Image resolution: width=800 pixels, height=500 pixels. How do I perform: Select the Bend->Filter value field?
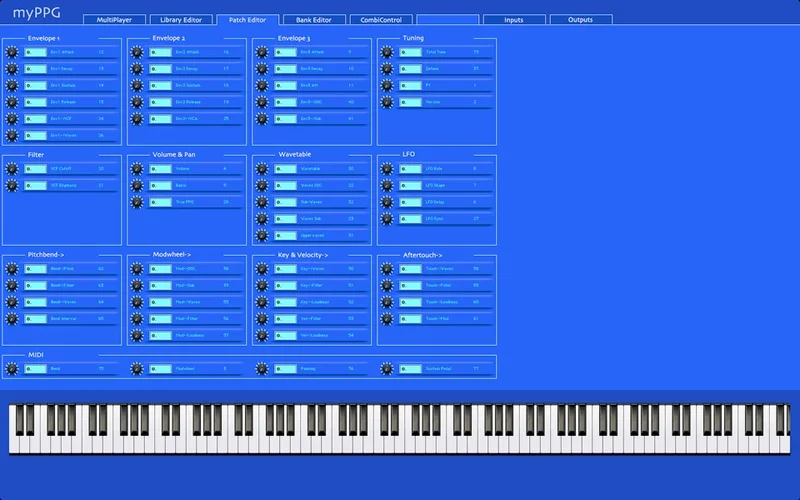pyautogui.click(x=36, y=286)
